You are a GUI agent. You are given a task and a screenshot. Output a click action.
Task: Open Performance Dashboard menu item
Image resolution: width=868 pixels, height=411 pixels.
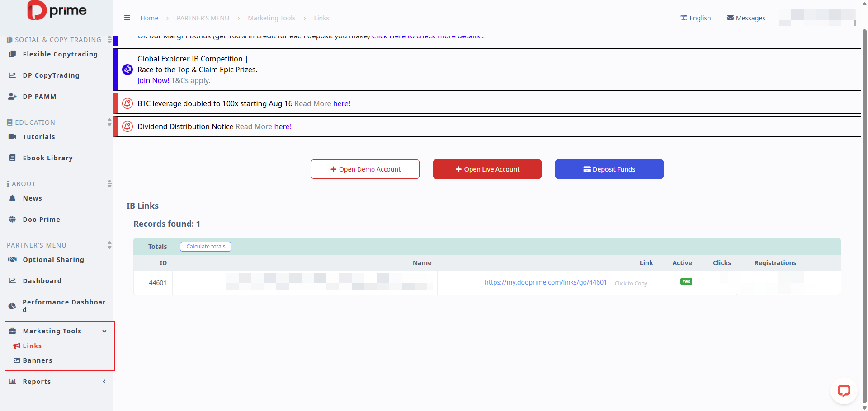pos(64,306)
